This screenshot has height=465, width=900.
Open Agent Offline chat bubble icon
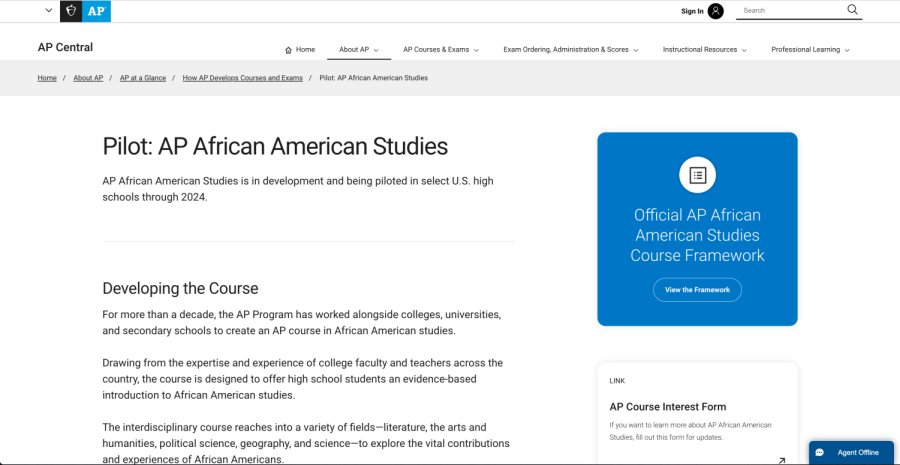pyautogui.click(x=820, y=452)
